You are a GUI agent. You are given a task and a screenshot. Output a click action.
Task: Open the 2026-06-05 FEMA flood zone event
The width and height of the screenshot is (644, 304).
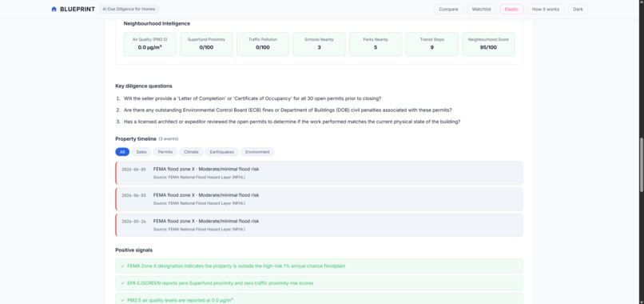(x=319, y=173)
